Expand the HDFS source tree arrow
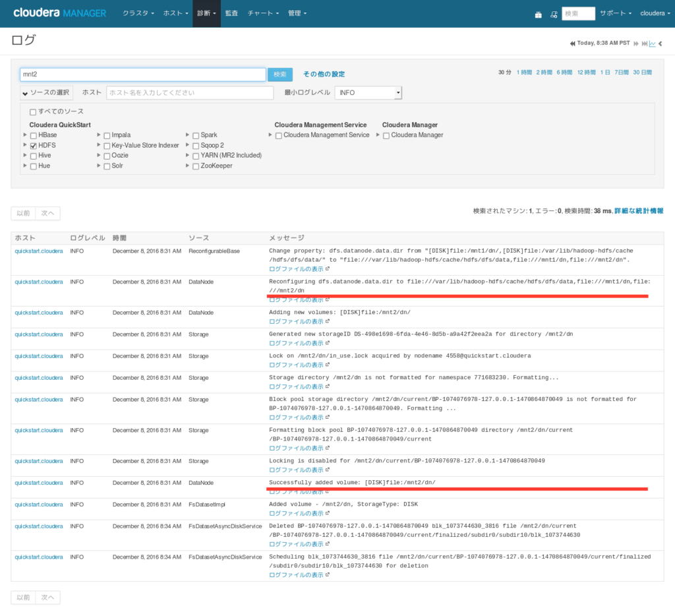Image resolution: width=675 pixels, height=616 pixels. coord(25,145)
